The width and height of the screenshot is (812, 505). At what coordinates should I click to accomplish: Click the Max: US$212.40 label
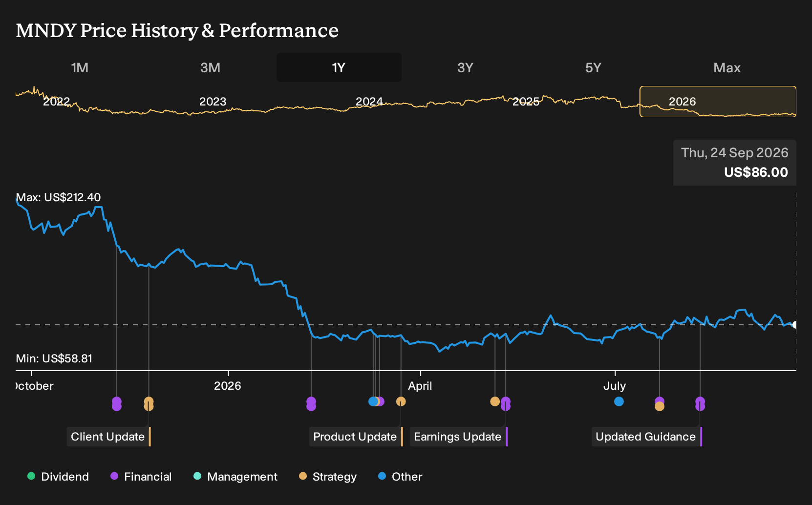click(x=58, y=197)
